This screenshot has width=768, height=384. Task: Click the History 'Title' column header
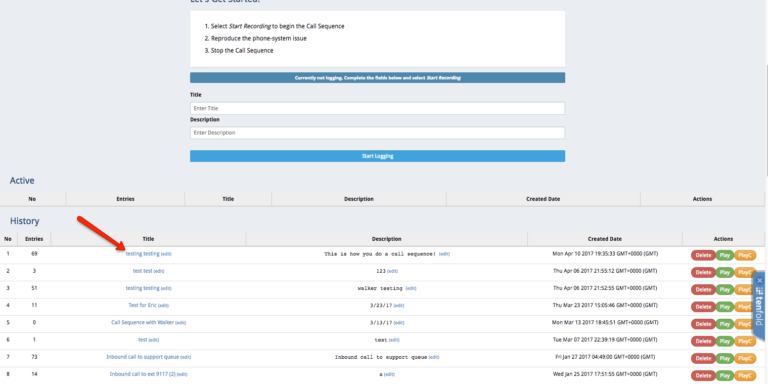pos(148,239)
